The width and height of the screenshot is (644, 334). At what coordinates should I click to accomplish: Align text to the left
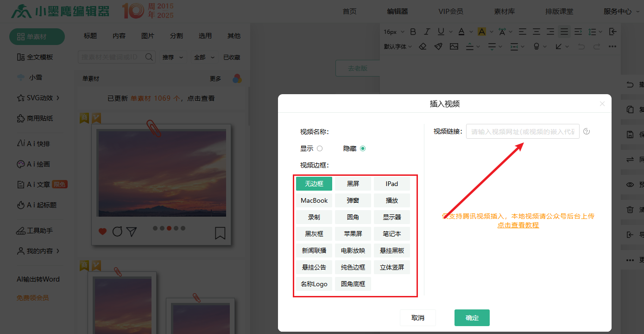tap(522, 32)
